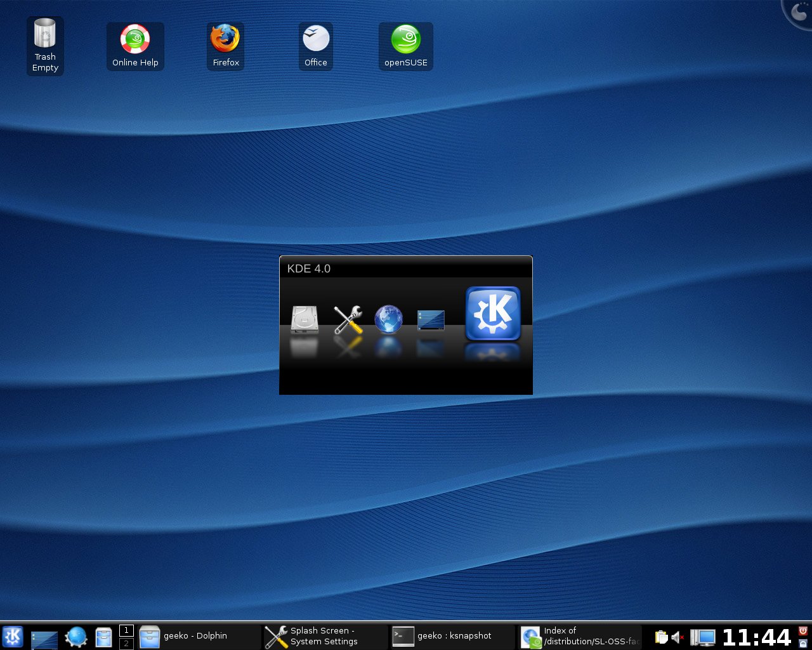Open Klipper clipboard tool in system tray
Screen dimensions: 812x650
[x=660, y=636]
